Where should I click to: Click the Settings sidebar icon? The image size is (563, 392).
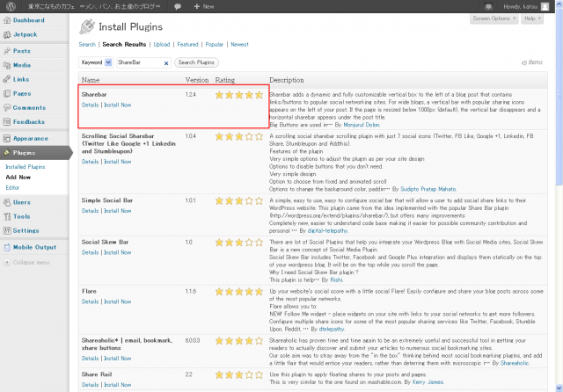pos(7,230)
